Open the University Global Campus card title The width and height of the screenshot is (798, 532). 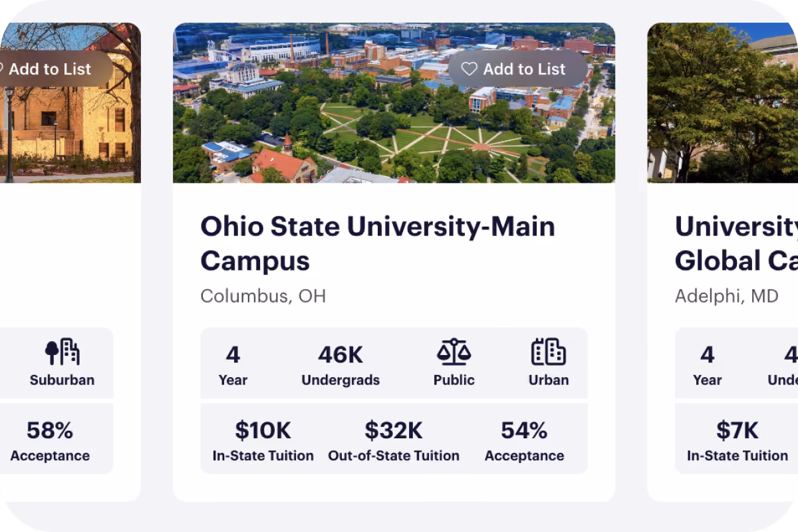[x=736, y=244]
